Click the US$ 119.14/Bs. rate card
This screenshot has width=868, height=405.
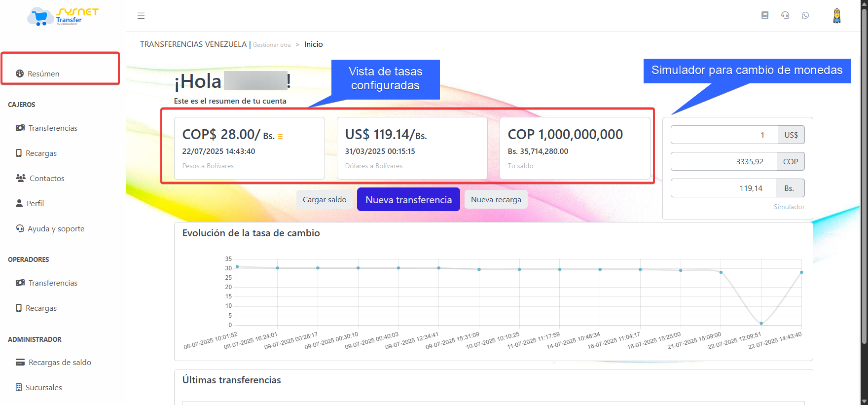[x=412, y=148]
